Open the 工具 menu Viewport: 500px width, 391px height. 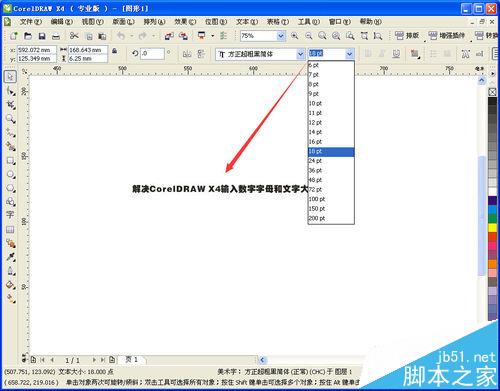[x=309, y=22]
